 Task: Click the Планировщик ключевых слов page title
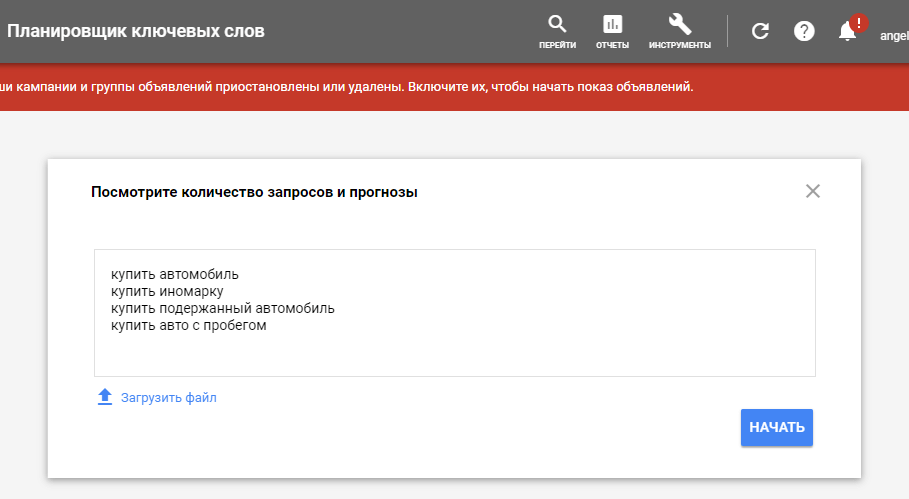tap(136, 31)
